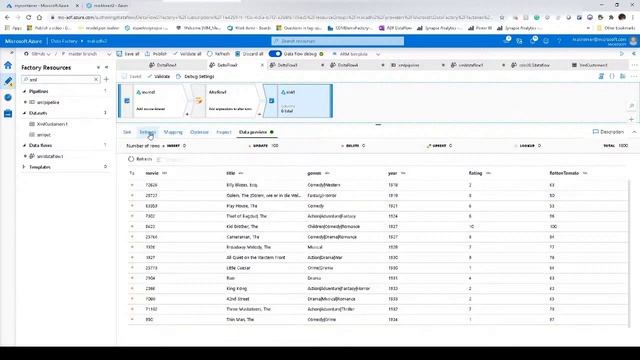Sort by the year column header

392,173
